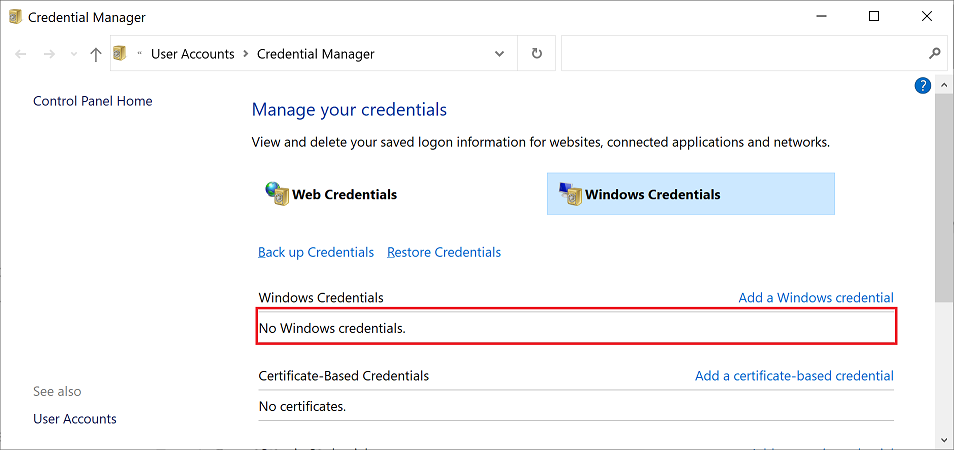Open Restore Credentials link

click(x=444, y=252)
